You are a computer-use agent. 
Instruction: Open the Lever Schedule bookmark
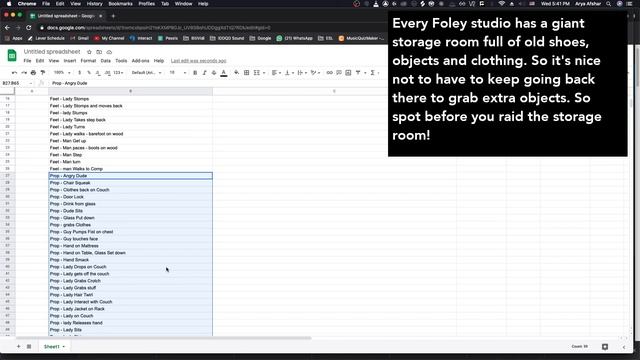[46, 38]
